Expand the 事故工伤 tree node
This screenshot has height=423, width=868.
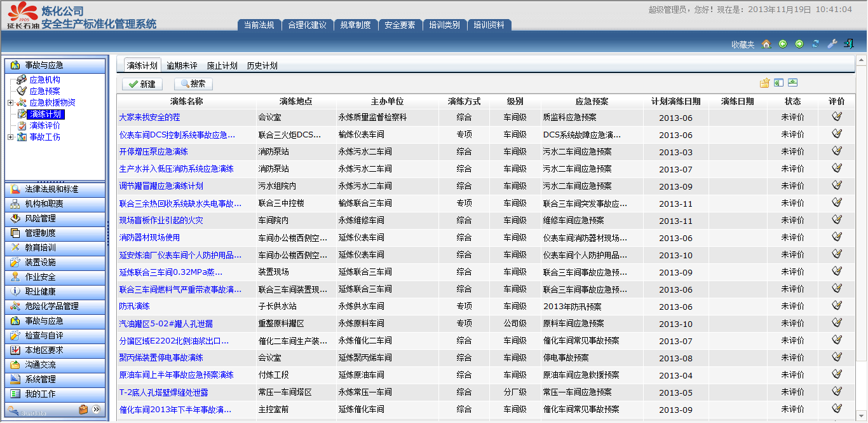click(x=10, y=137)
